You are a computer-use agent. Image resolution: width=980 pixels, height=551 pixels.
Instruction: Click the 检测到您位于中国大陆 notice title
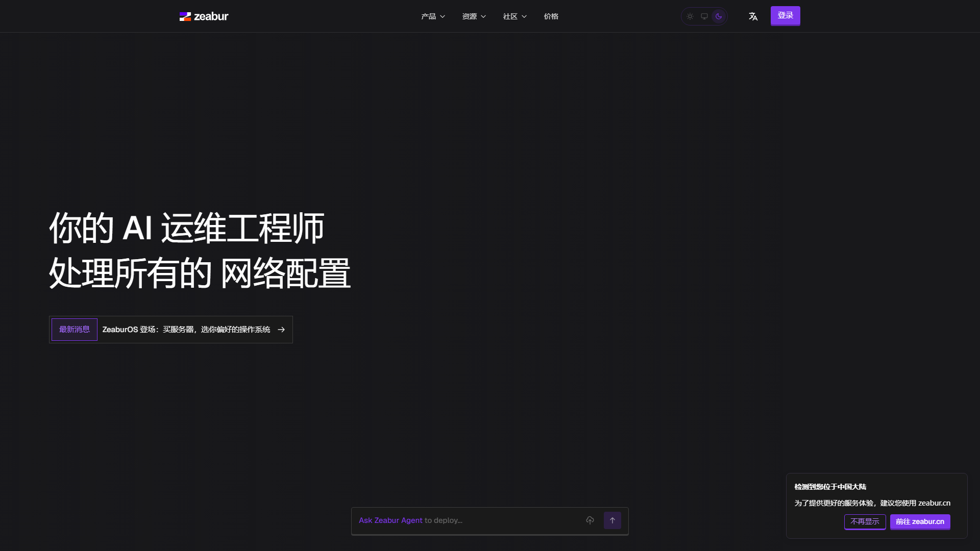(830, 487)
